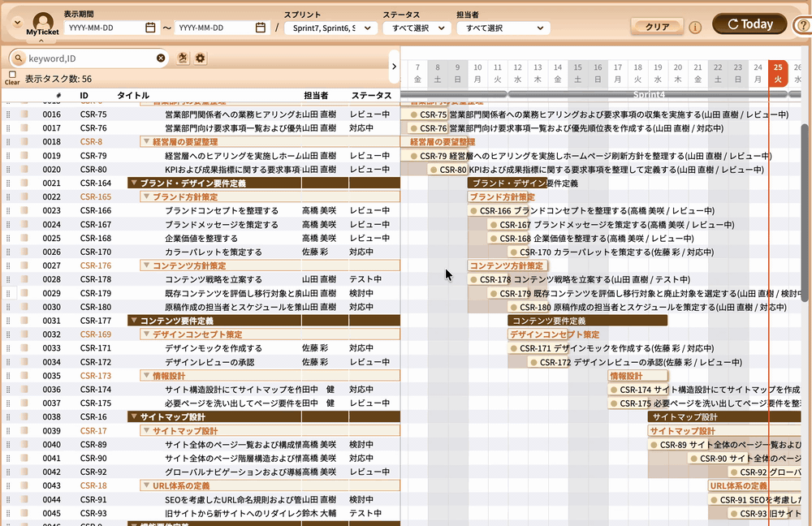The height and width of the screenshot is (526, 812).
Task: Jump to Today
Action: [749, 24]
